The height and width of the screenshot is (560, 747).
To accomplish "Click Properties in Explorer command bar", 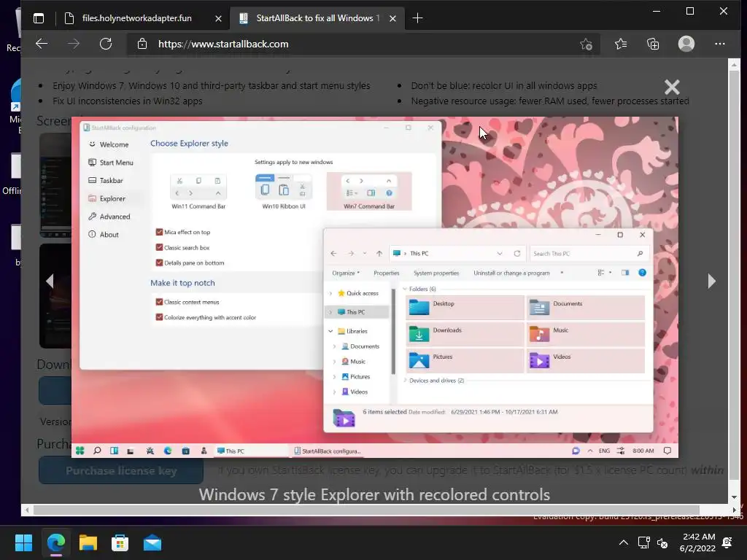I will (x=387, y=273).
